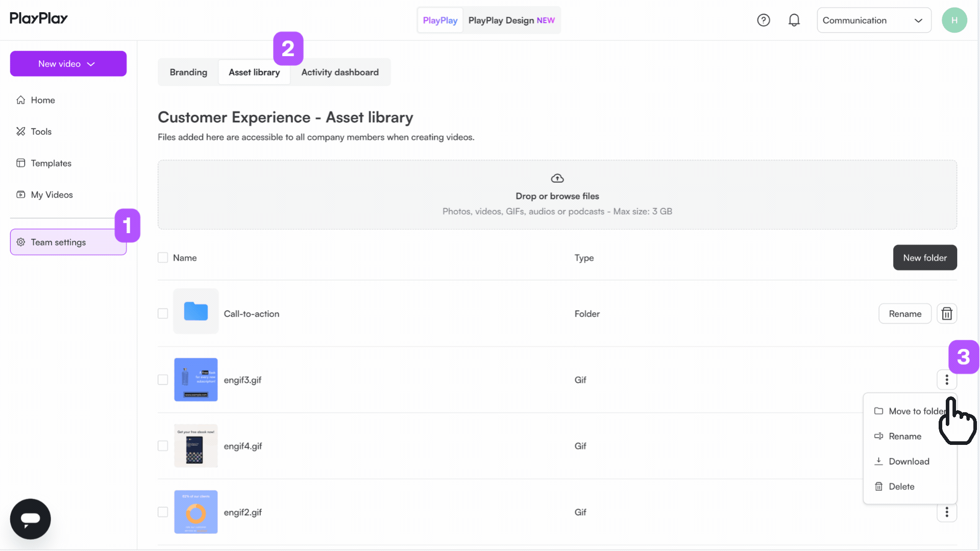Open the engif3.gif thumbnail
This screenshot has width=980, height=551.
pyautogui.click(x=196, y=380)
